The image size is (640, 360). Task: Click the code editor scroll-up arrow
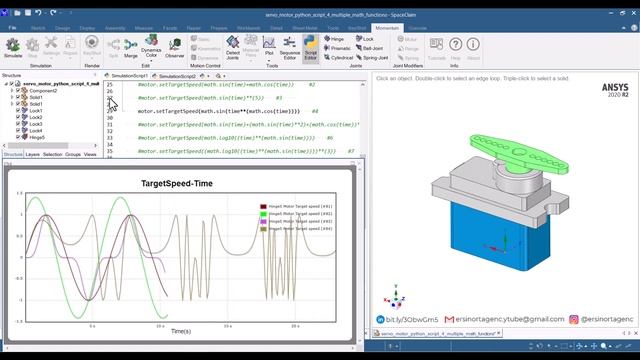pos(362,84)
